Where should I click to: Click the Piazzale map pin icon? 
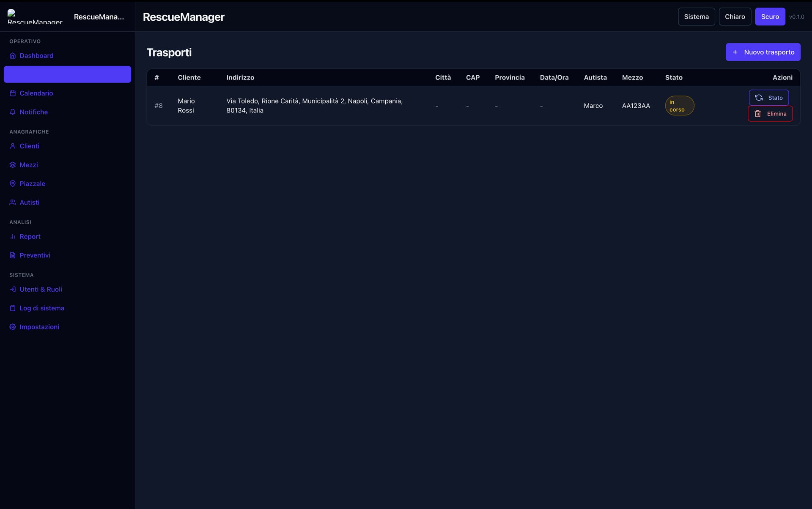tap(13, 184)
